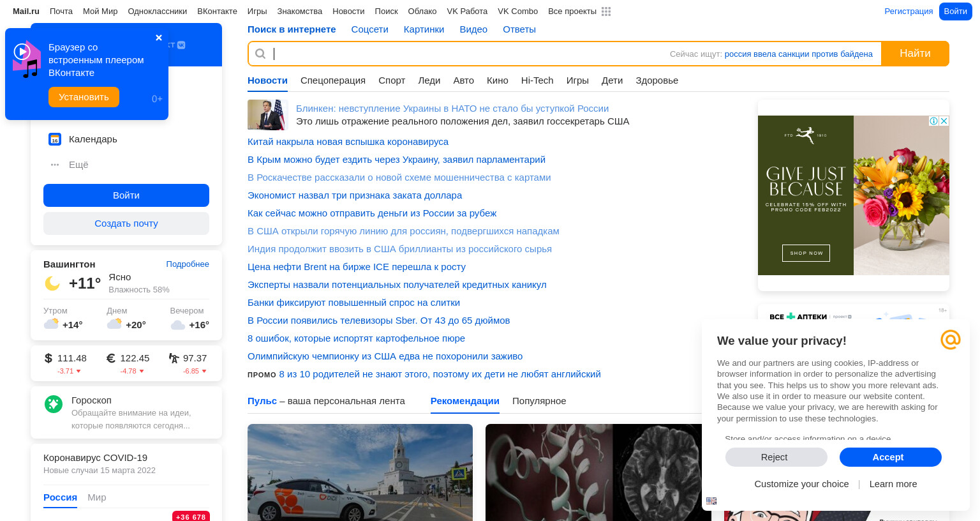Screen dimensions: 980x521
Task: Click the Найти search button
Action: click(x=915, y=54)
